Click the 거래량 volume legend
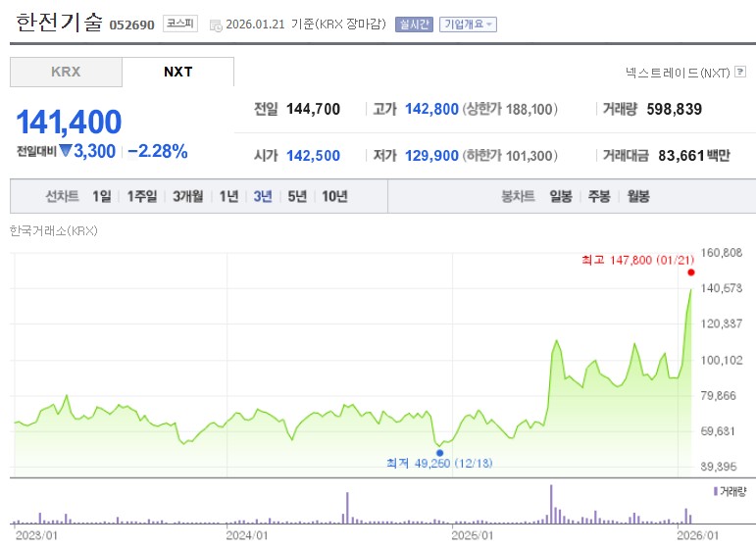Viewport: 756px width, 549px height. (x=730, y=491)
